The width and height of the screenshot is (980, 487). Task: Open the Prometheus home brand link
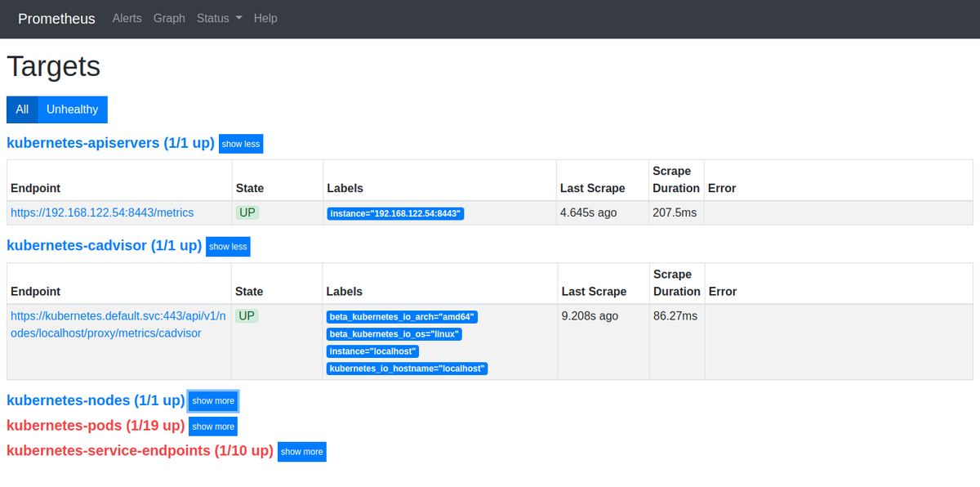pyautogui.click(x=56, y=18)
